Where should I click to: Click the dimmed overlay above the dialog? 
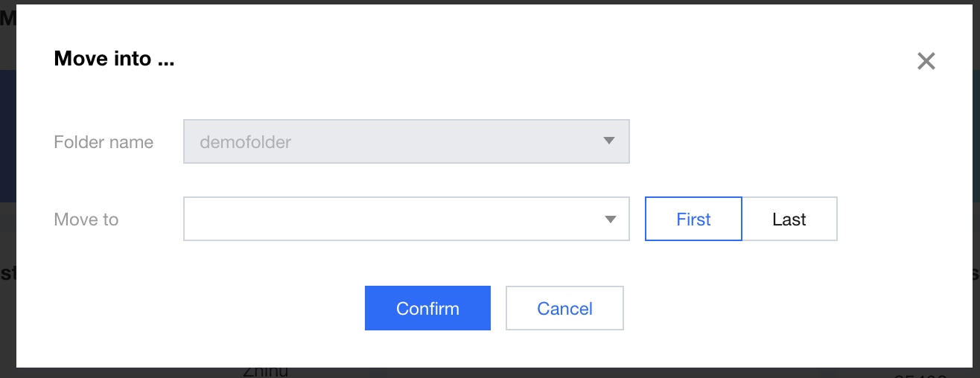(x=491, y=2)
